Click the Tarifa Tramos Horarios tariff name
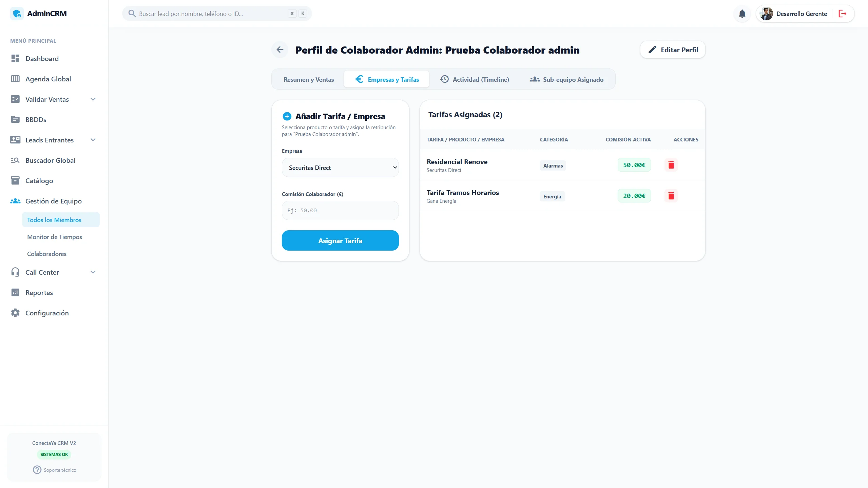The width and height of the screenshot is (868, 488). pos(463,193)
